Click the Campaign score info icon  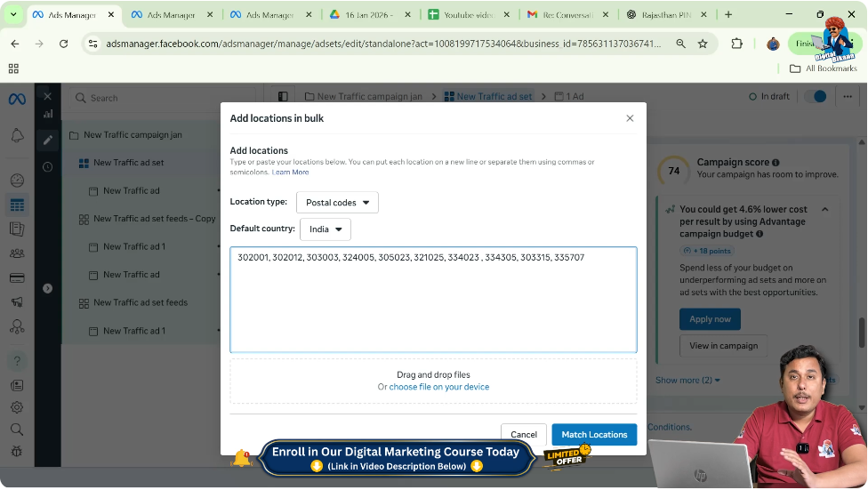click(776, 163)
